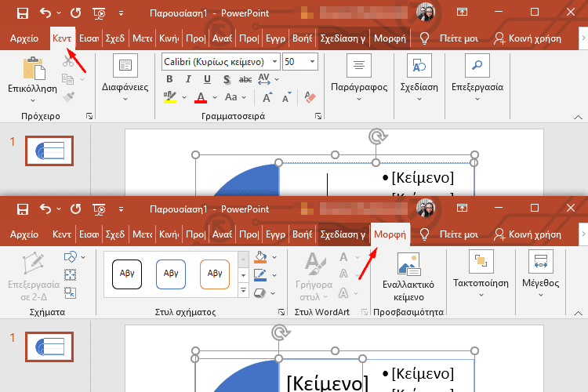The width and height of the screenshot is (588, 392).
Task: Click the Εναλλακτικό κείμενο alt text button
Action: [408, 278]
